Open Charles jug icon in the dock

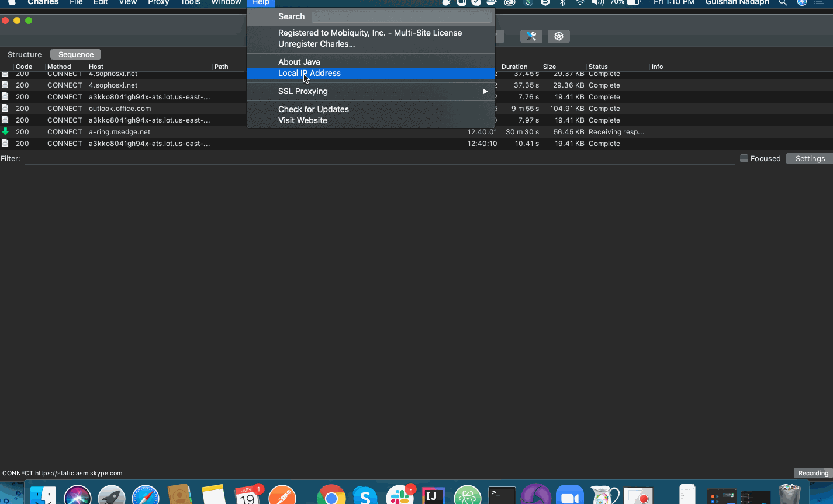tap(605, 495)
